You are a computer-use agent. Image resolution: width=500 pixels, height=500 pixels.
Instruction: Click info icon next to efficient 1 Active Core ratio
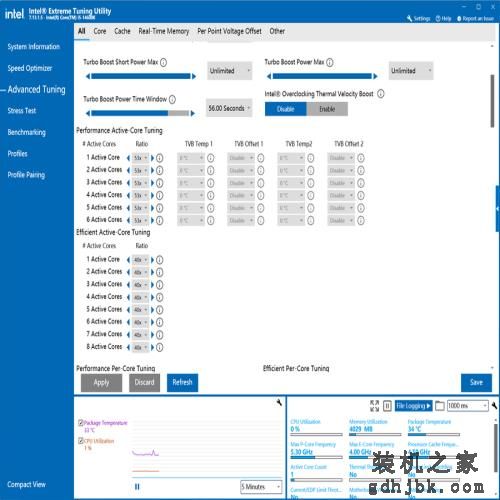tap(160, 260)
